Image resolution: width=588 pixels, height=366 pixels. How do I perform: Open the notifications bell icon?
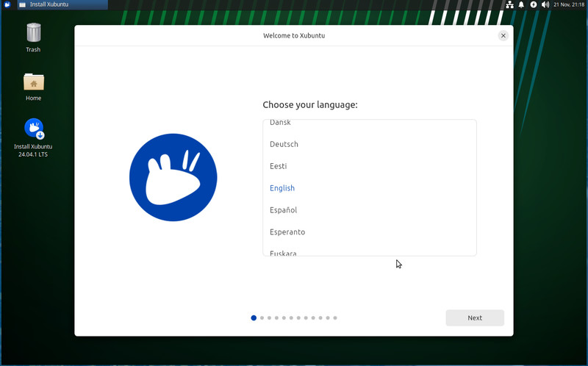click(x=521, y=4)
